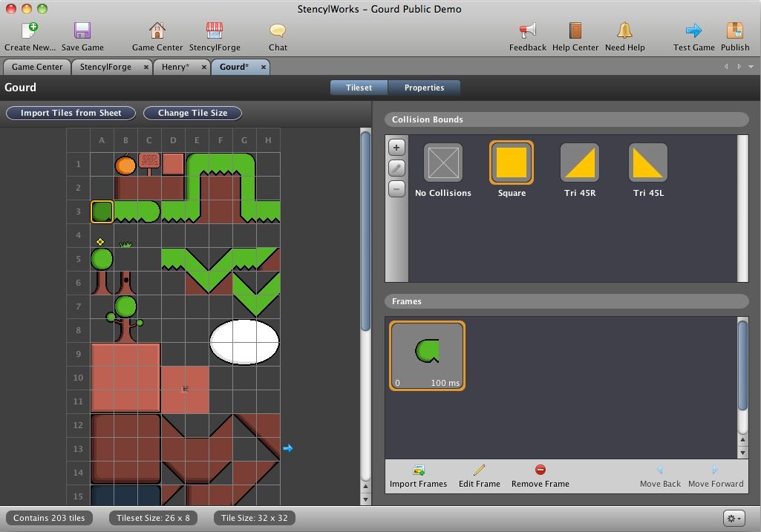Select the highlighted green tile in A3
761x532 pixels.
(102, 212)
